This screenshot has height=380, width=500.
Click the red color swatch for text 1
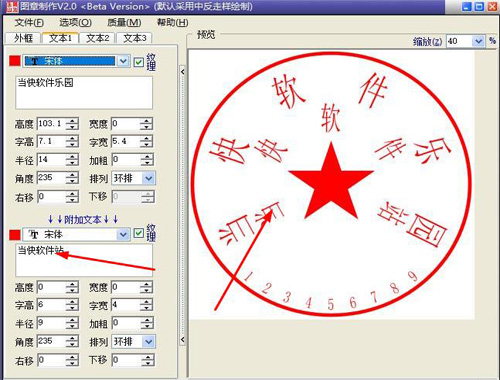click(x=15, y=61)
